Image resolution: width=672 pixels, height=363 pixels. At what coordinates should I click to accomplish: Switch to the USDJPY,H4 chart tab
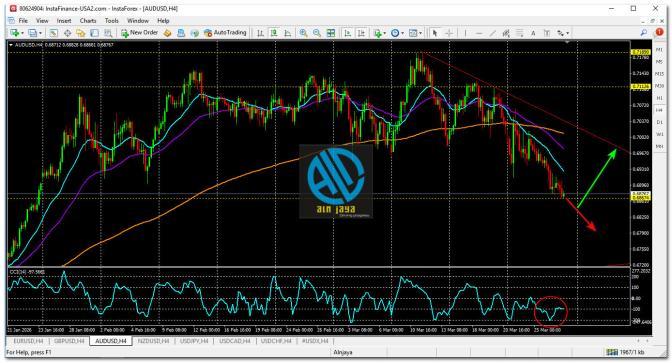194,341
